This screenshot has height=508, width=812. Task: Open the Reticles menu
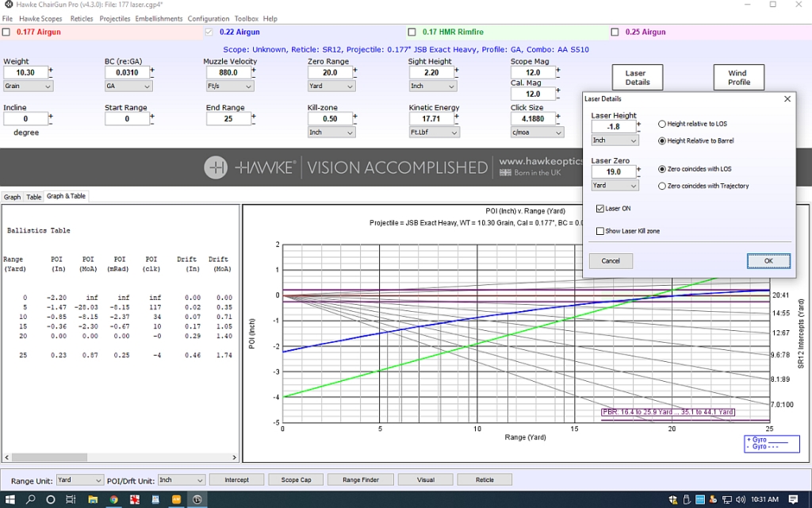tap(82, 19)
